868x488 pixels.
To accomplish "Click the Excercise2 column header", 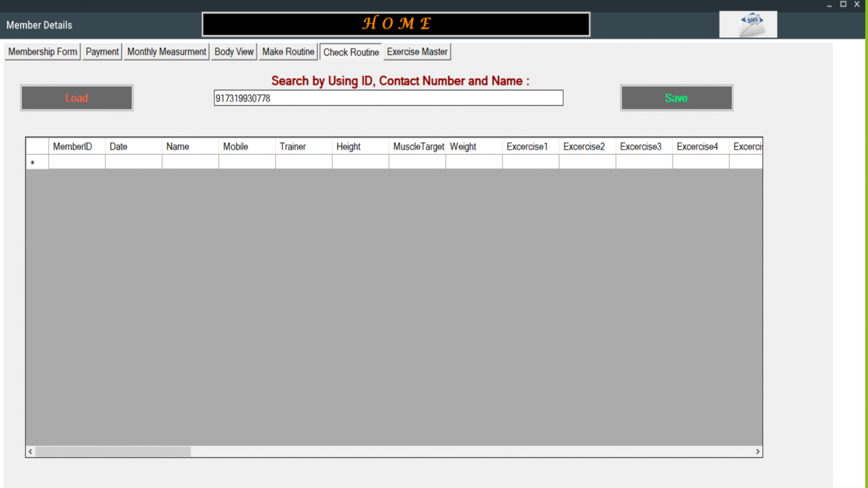I will [x=588, y=146].
